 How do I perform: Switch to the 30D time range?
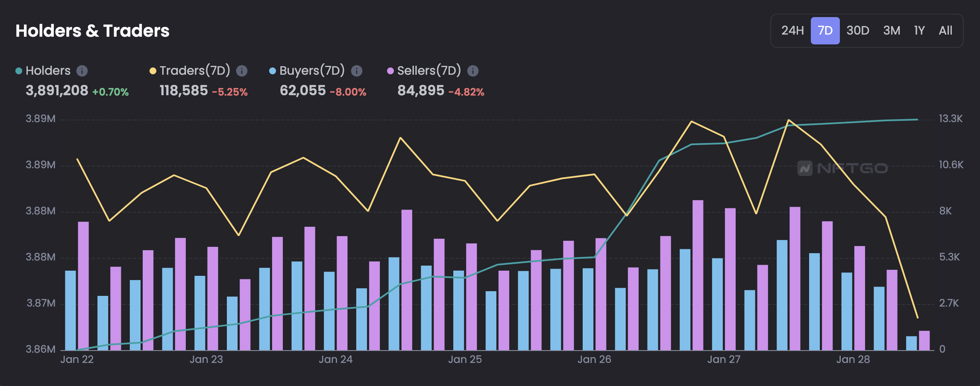[858, 31]
